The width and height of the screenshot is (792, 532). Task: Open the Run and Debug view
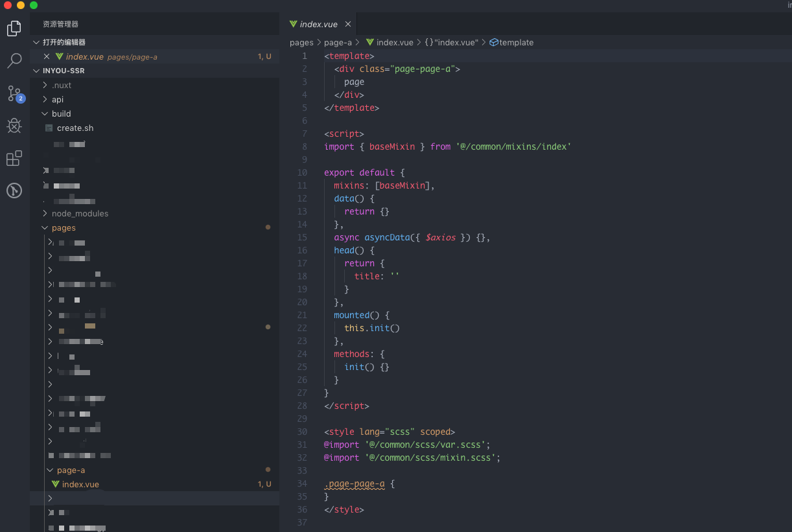pyautogui.click(x=14, y=126)
